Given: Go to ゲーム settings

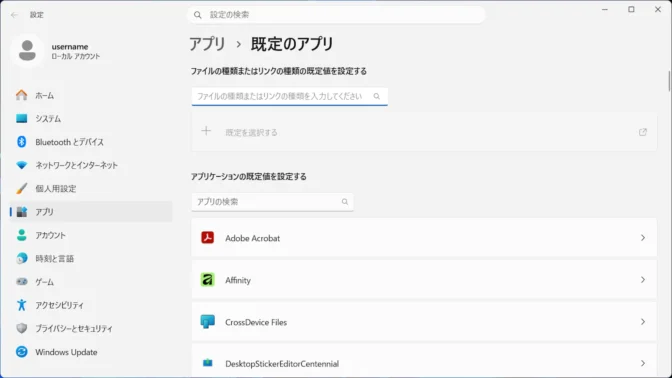Looking at the screenshot, I should (91, 282).
